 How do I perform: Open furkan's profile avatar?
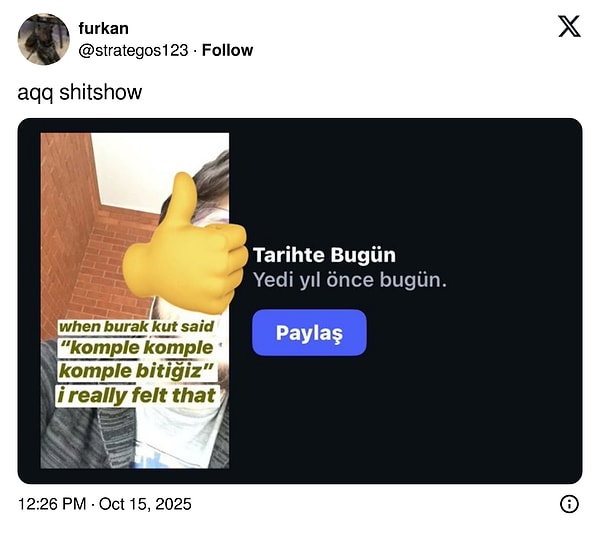tap(43, 39)
